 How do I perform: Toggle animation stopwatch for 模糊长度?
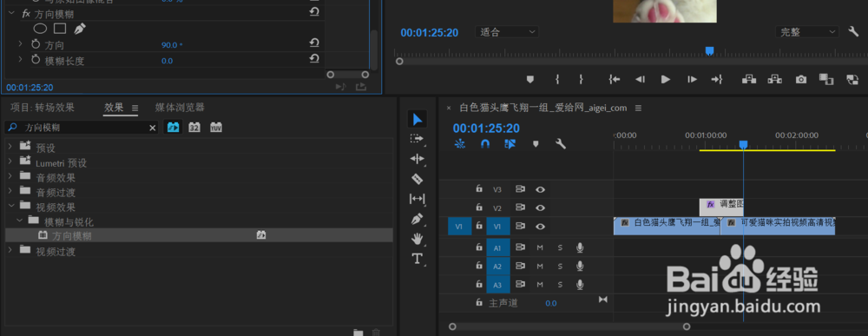pyautogui.click(x=36, y=59)
